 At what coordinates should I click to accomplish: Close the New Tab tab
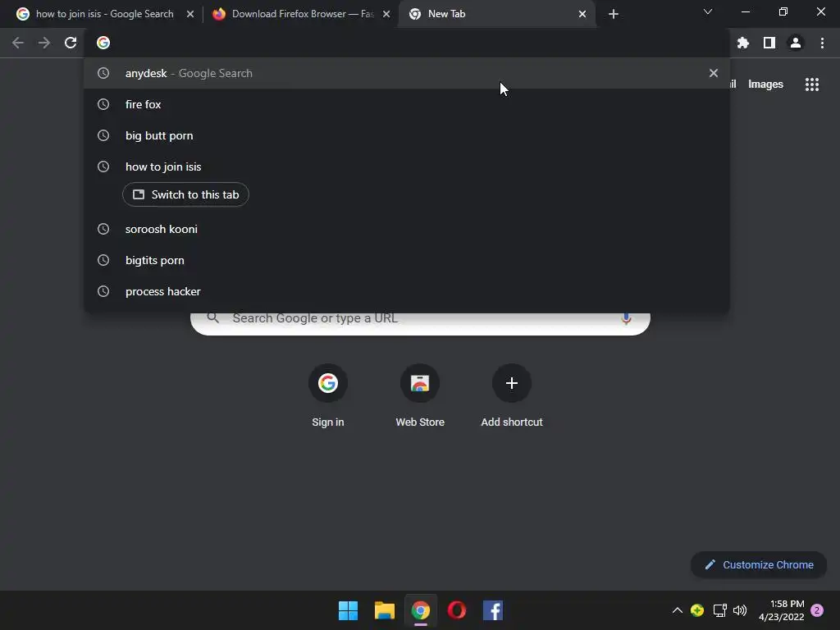(x=582, y=14)
